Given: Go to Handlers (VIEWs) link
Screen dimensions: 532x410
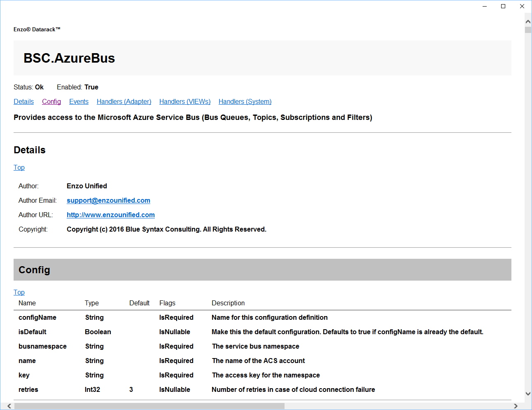Looking at the screenshot, I should [x=185, y=101].
